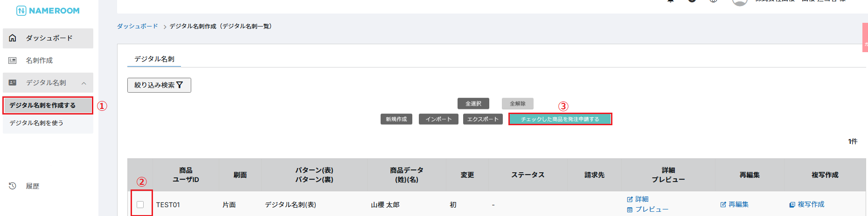This screenshot has width=868, height=216.
Task: Click the 詳細 link icon for TEST01
Action: click(630, 199)
